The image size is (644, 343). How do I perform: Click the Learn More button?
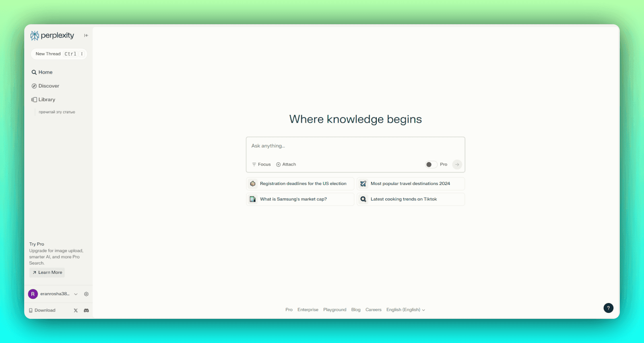click(47, 273)
